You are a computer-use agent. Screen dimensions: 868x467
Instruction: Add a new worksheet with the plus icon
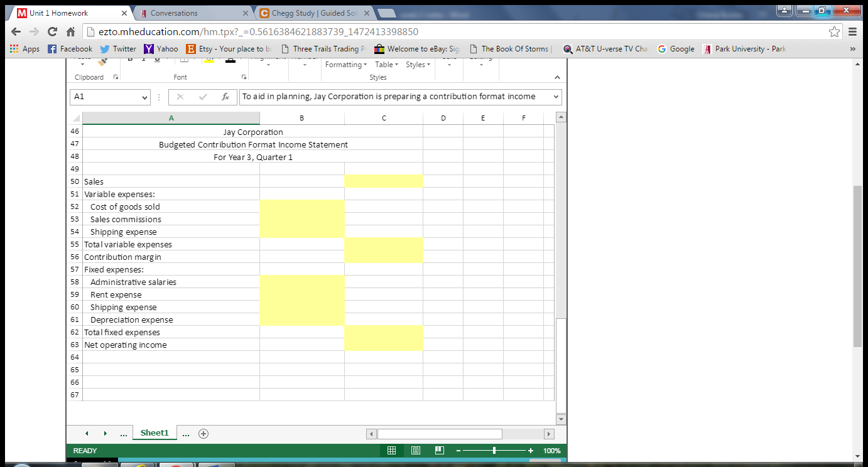[203, 433]
